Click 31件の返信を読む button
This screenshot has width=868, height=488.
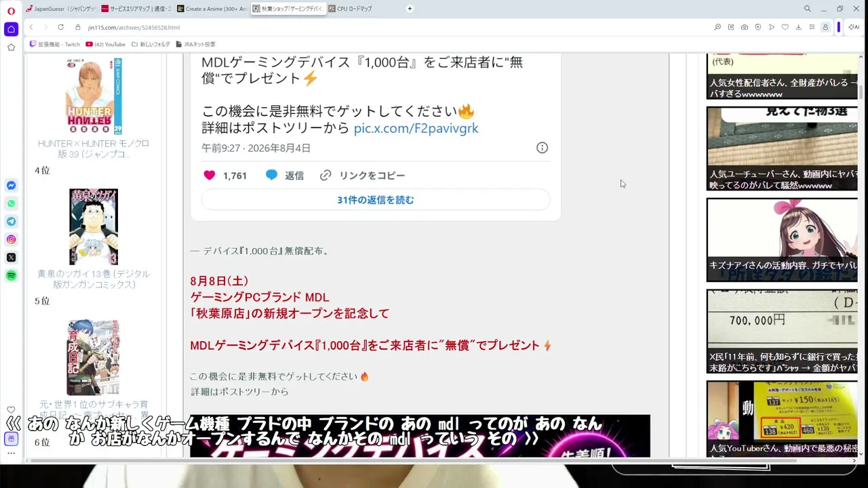(x=376, y=200)
